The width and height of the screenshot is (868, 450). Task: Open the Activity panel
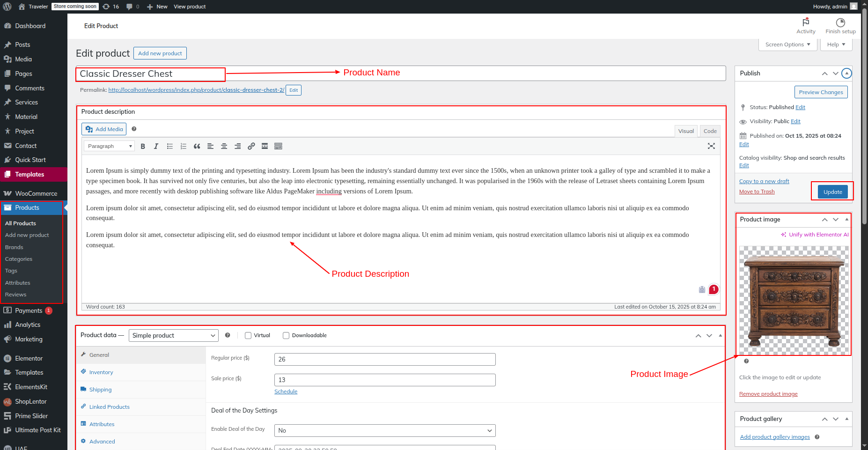point(806,26)
